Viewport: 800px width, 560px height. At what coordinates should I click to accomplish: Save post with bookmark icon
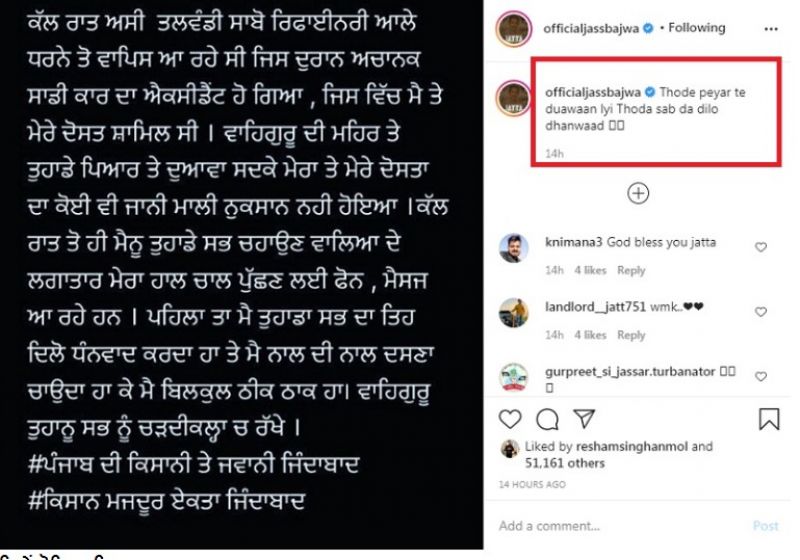click(769, 419)
